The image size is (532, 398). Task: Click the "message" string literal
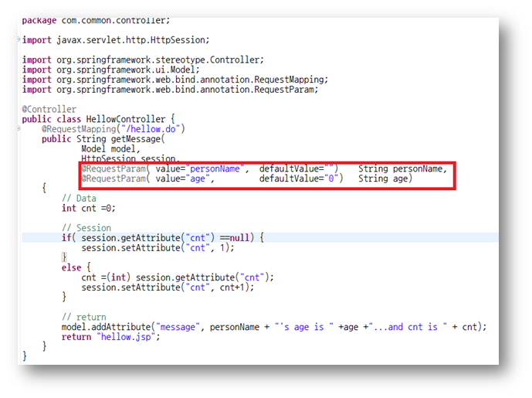(178, 327)
